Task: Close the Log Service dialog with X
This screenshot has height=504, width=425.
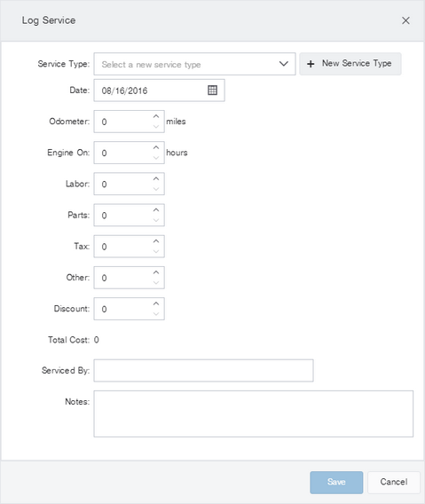Action: click(x=405, y=20)
